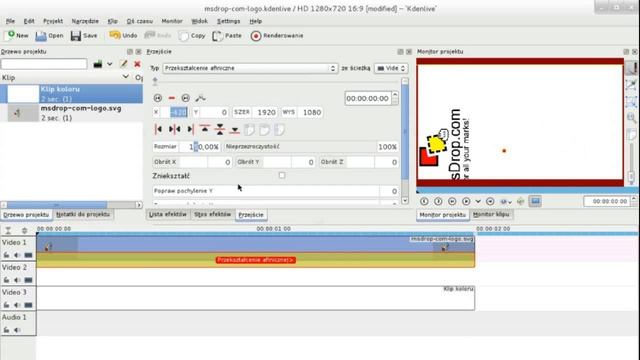Switch to Notatki do projektu tab
640x360 pixels.
(x=83, y=214)
